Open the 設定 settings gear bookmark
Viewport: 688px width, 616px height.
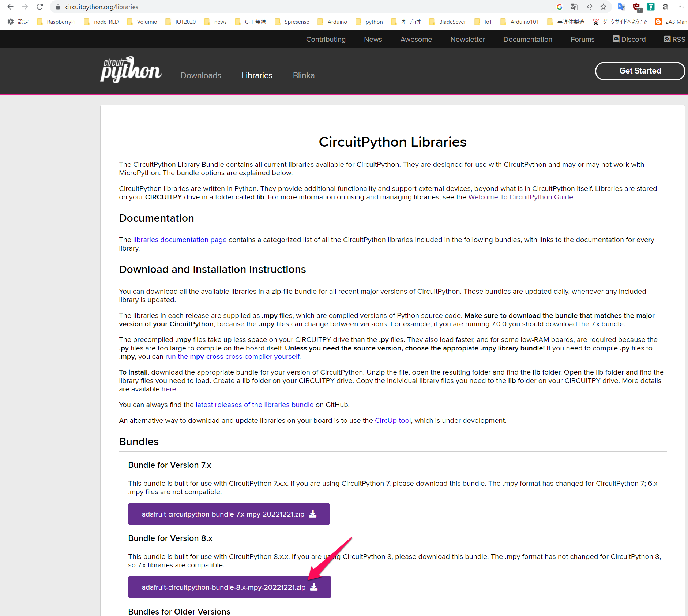click(18, 22)
